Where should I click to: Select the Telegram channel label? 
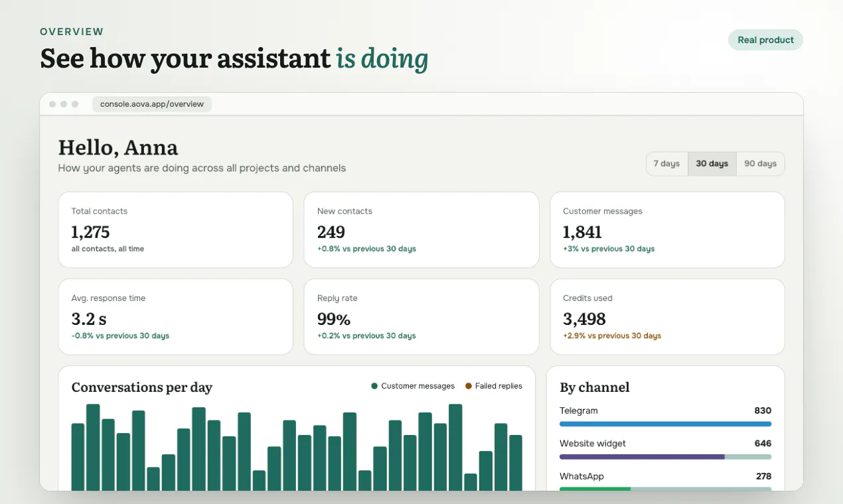coord(579,410)
